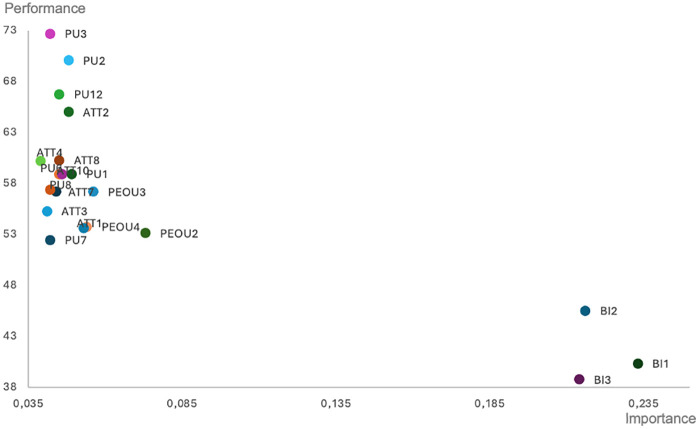Click the light green ATT4 data point
Screen dimensions: 699x429
tap(41, 161)
